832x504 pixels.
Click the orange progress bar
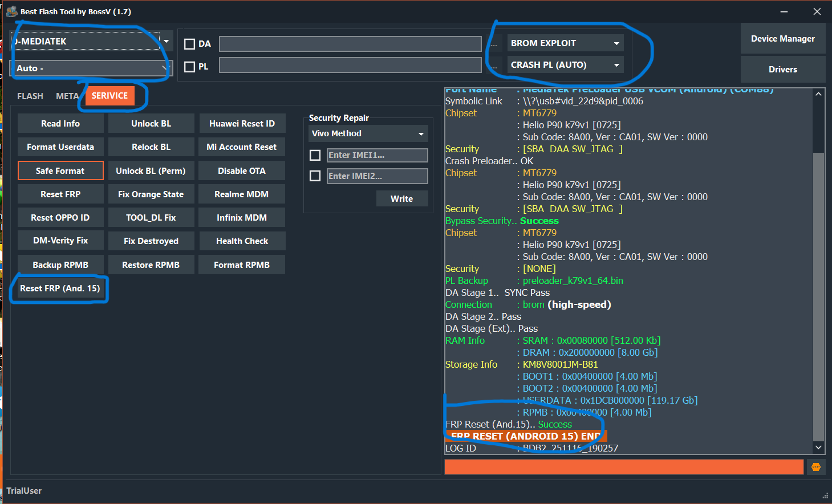[623, 467]
